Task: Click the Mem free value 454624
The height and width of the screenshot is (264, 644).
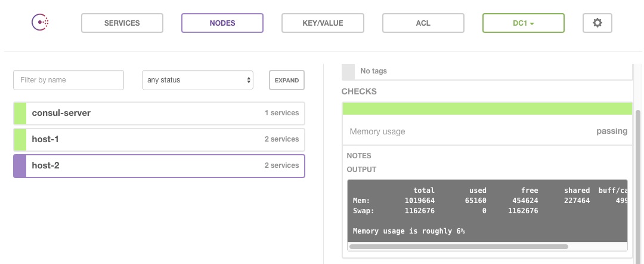Action: point(525,201)
